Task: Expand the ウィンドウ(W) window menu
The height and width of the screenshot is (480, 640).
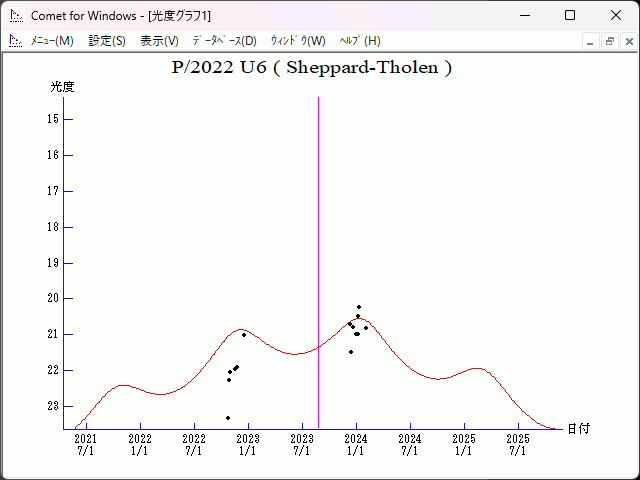Action: coord(297,41)
